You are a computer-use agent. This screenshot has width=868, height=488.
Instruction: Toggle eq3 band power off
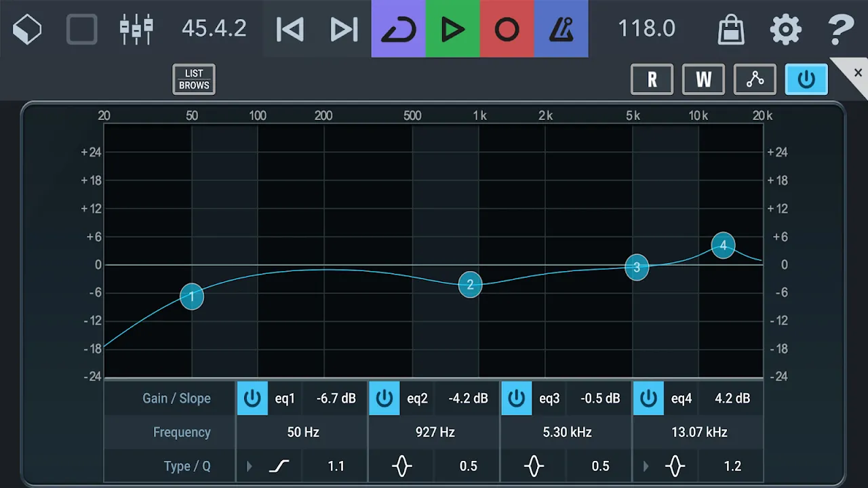(x=517, y=399)
